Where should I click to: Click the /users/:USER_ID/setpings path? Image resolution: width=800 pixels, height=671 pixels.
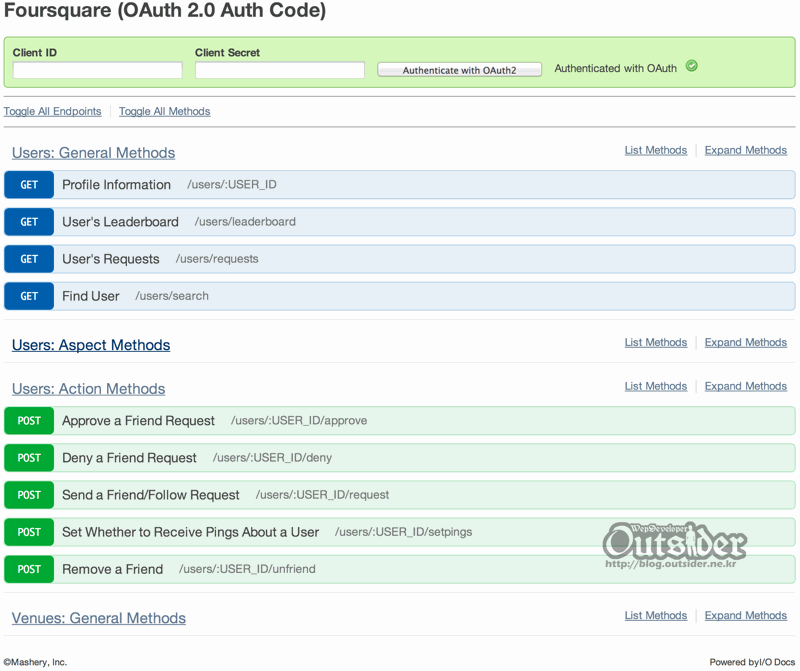click(403, 532)
